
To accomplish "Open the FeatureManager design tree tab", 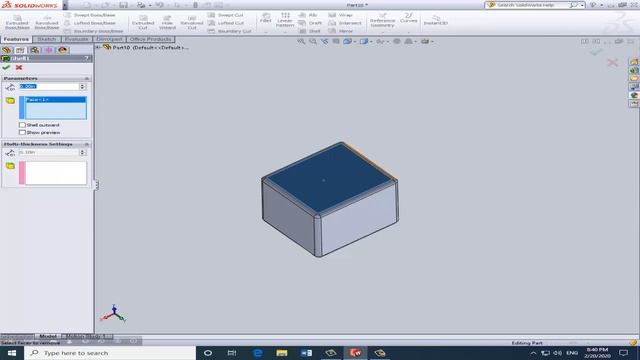I will (x=6, y=50).
